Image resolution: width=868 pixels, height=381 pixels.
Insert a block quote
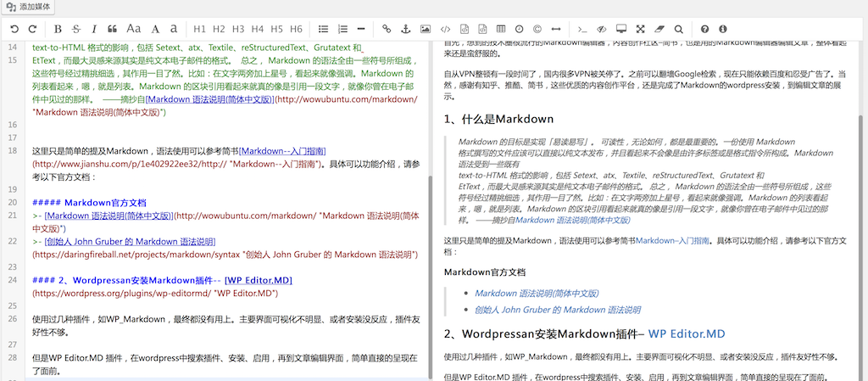pos(113,29)
